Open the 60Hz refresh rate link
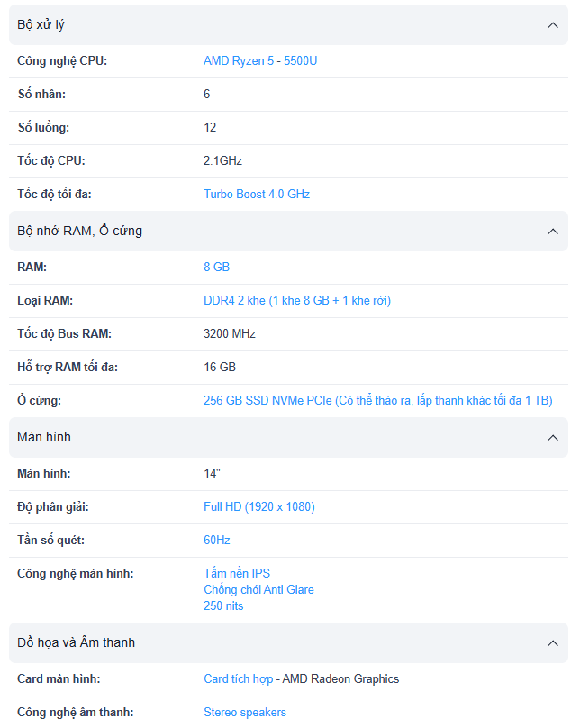The width and height of the screenshot is (580, 728). pos(217,541)
